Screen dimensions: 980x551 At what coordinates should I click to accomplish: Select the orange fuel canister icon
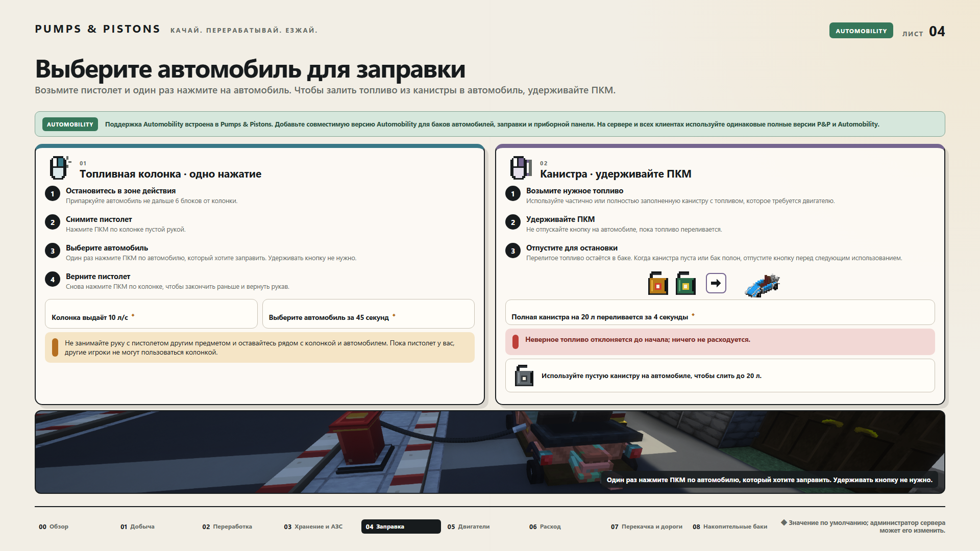coord(658,283)
